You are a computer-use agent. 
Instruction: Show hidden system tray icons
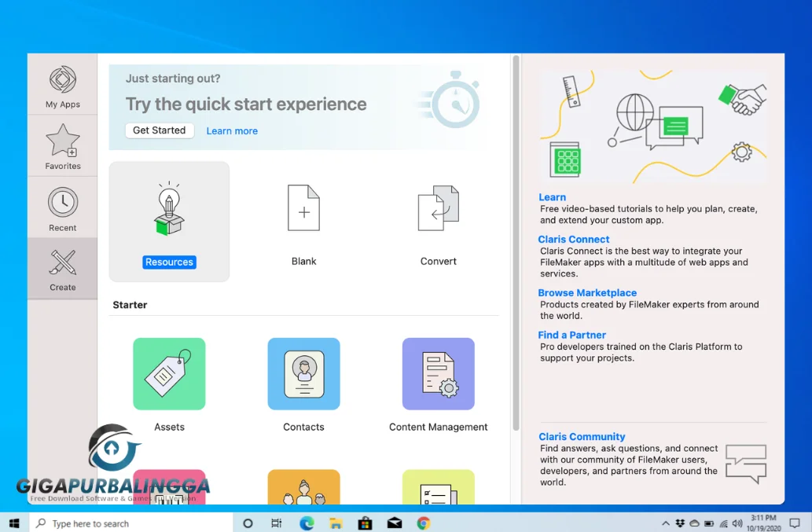coord(666,523)
